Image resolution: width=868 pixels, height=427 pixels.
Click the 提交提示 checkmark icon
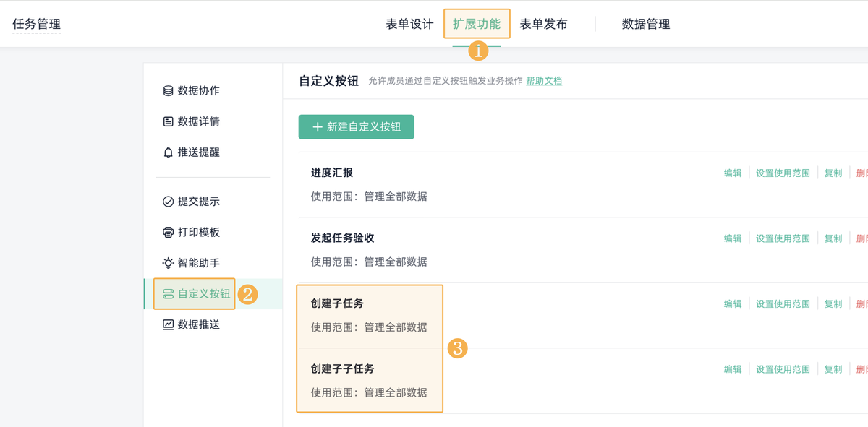169,202
